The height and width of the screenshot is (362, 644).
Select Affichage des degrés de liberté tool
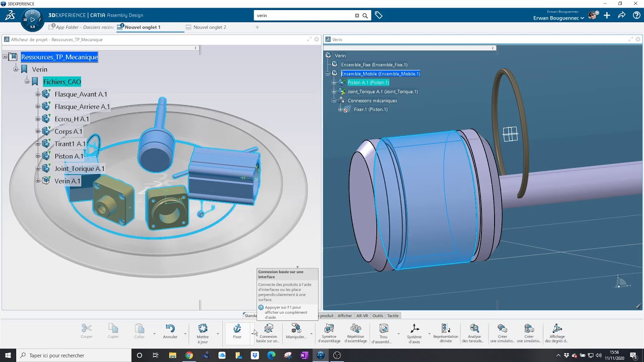pos(557,333)
